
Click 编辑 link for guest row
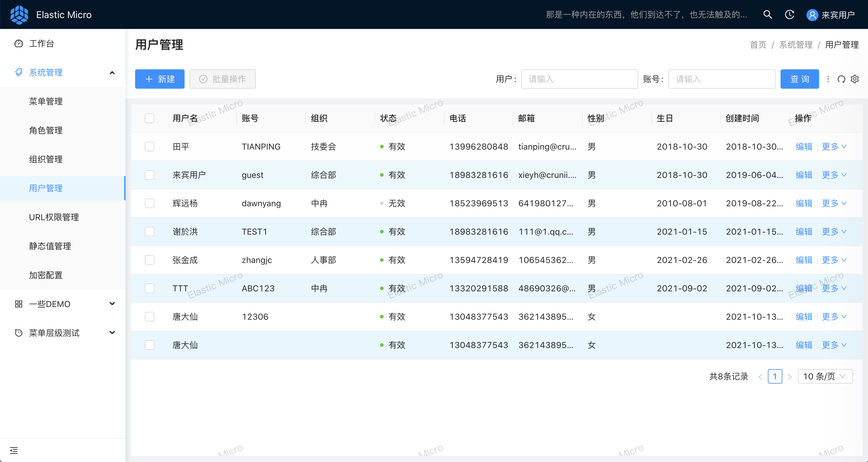pos(804,175)
